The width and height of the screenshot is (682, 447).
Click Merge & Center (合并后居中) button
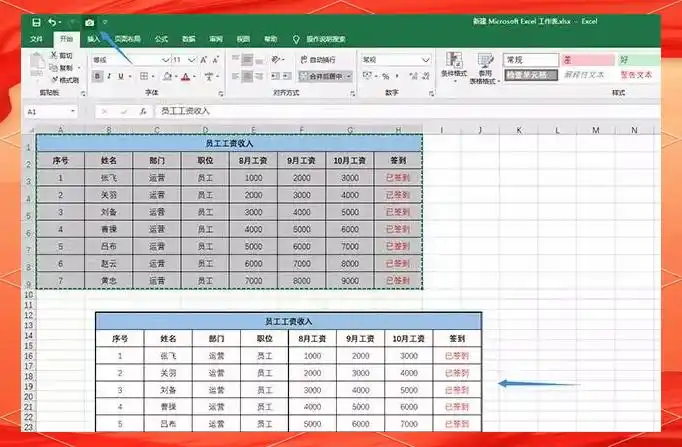[326, 77]
